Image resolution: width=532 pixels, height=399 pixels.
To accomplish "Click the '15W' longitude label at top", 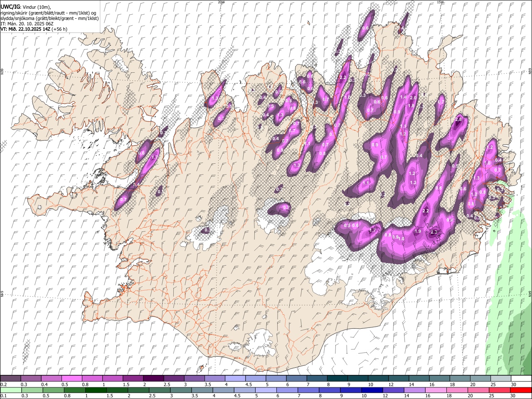I will 441,2.
